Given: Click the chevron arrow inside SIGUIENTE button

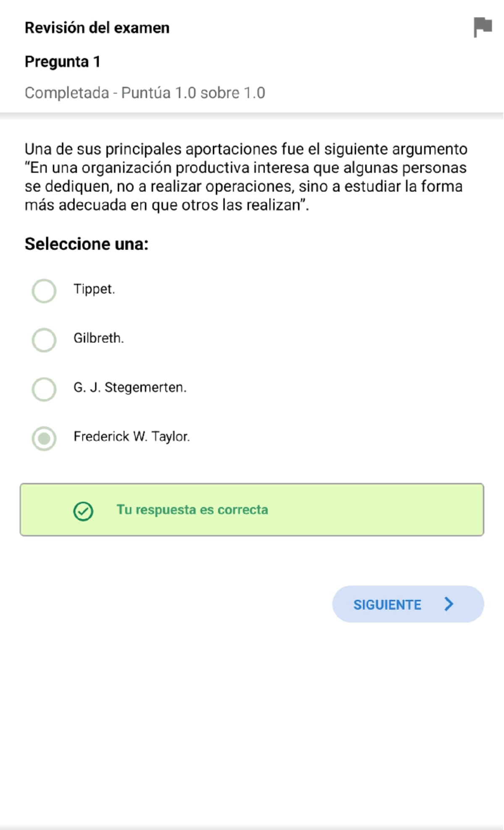Looking at the screenshot, I should click(x=449, y=604).
